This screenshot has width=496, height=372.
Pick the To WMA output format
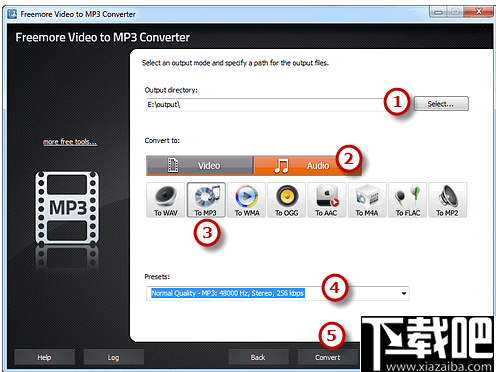(x=246, y=200)
